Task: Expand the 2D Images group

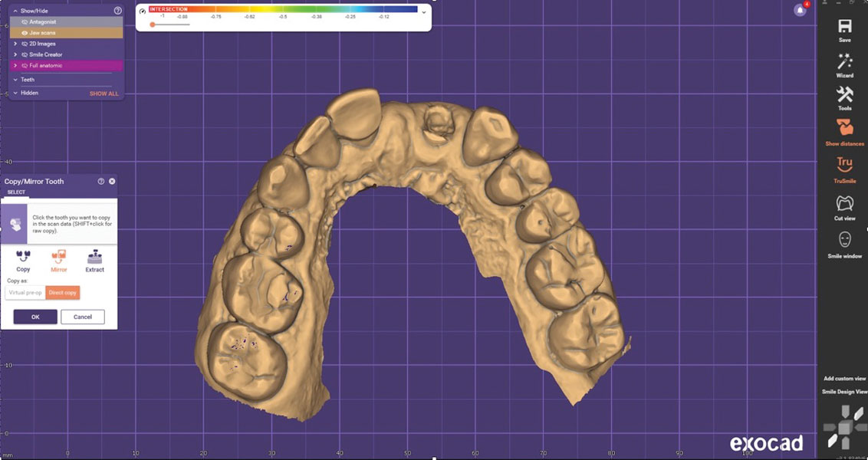Action: 15,44
